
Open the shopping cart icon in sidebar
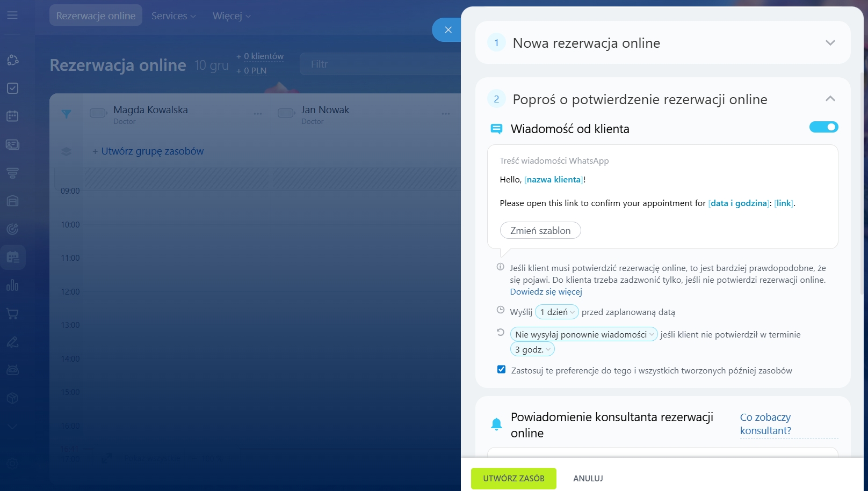click(x=12, y=313)
